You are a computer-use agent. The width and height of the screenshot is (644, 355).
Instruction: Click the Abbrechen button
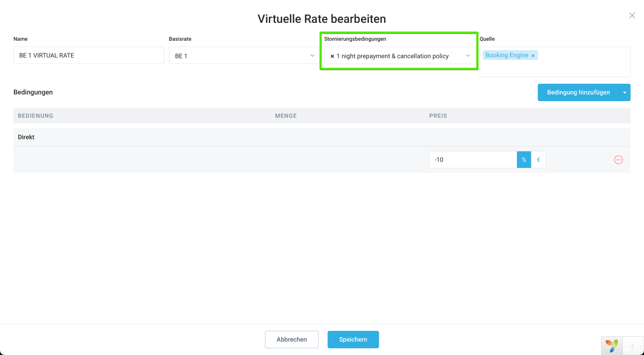click(292, 339)
